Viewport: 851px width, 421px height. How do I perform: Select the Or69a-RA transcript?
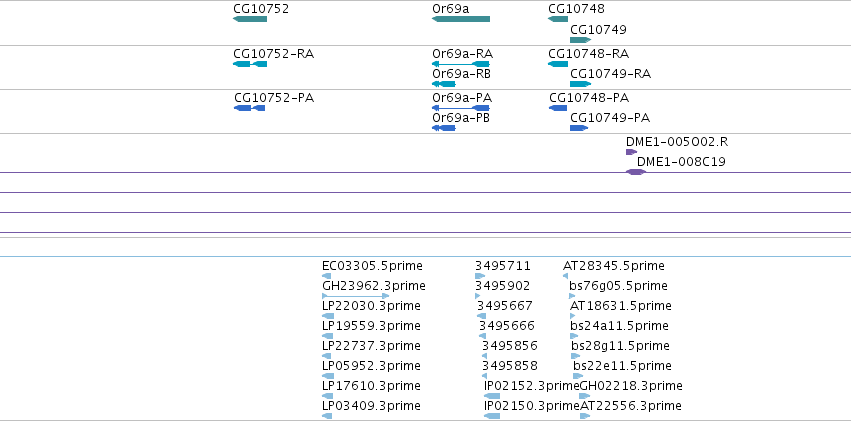(461, 64)
